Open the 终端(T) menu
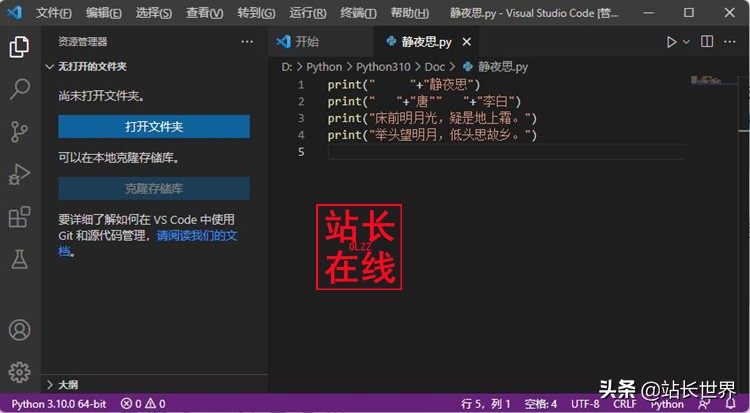Image resolution: width=750 pixels, height=413 pixels. pyautogui.click(x=358, y=13)
